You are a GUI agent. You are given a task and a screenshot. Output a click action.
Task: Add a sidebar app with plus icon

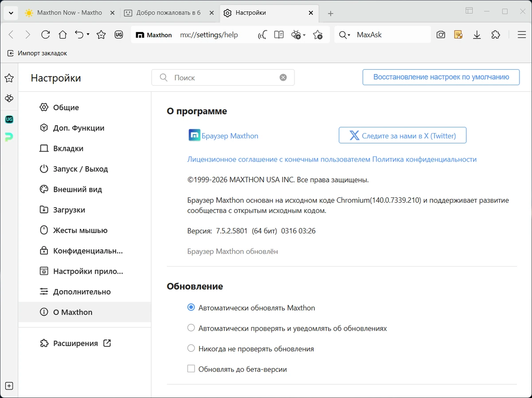coord(9,386)
